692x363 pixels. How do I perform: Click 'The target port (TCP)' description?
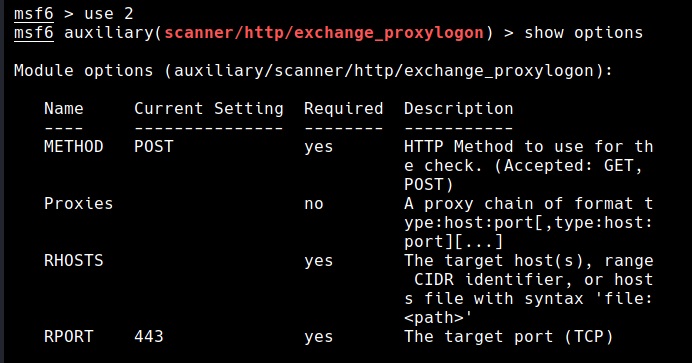tap(508, 337)
